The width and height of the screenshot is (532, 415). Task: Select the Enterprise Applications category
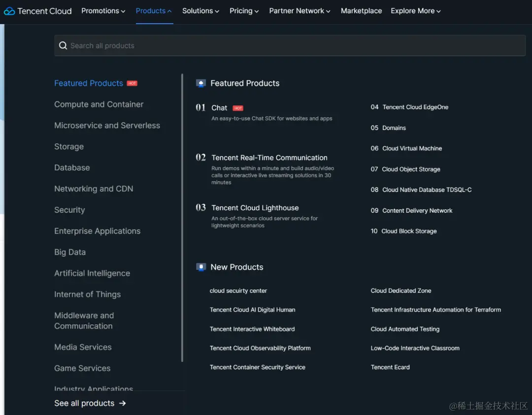[x=98, y=231]
